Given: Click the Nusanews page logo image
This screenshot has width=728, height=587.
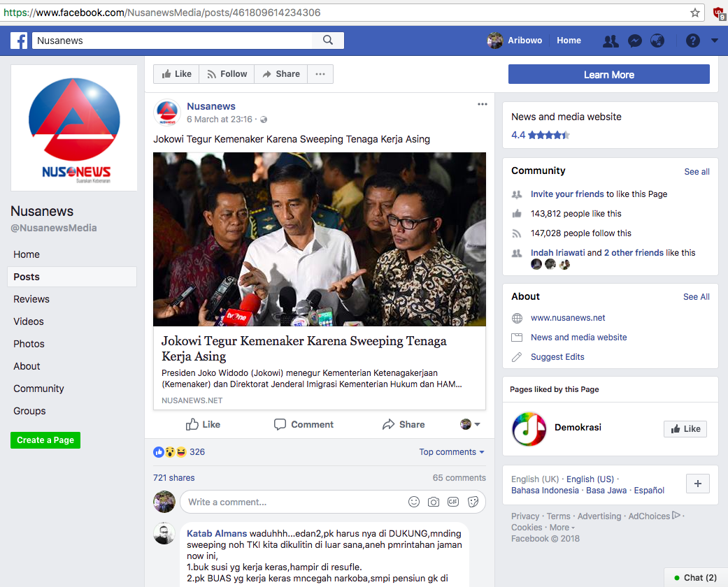Looking at the screenshot, I should click(74, 128).
